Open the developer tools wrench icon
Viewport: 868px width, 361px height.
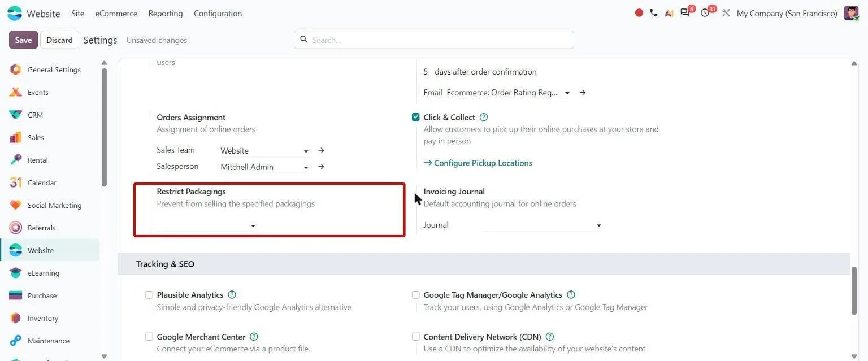(726, 13)
